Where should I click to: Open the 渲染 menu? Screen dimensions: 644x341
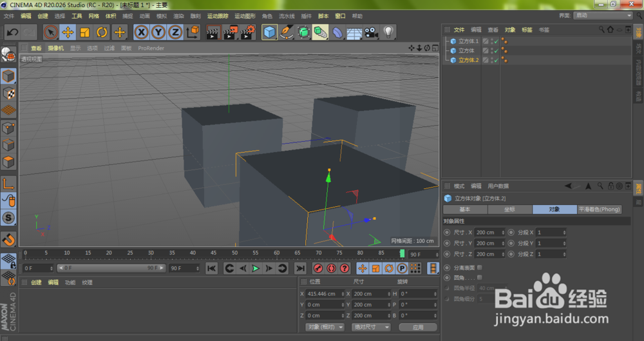178,16
